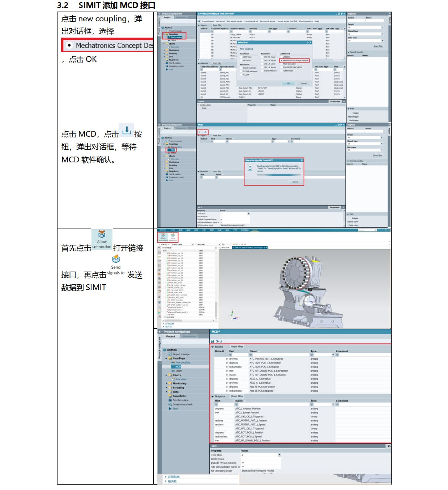The height and width of the screenshot is (490, 448).
Task: Expand the Scripting node in MCD* window tree
Action: (166, 388)
